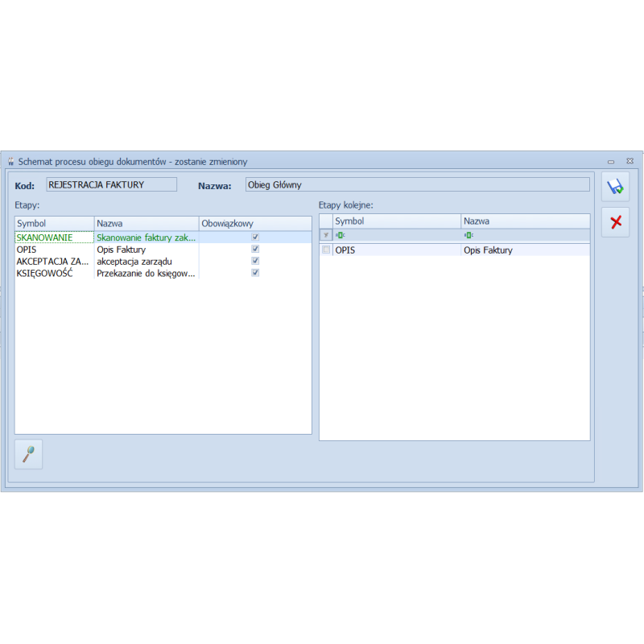Viewport: 644px width, 644px height.
Task: Click the save (floppy disk) icon
Action: 616,187
